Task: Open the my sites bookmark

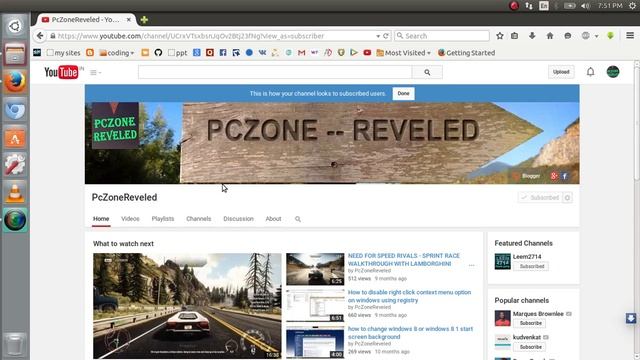Action: coord(63,53)
